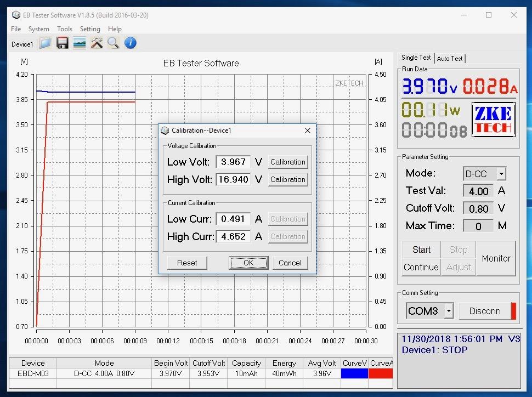The width and height of the screenshot is (532, 397).
Task: Close the Calibration dialog with X
Action: click(307, 131)
